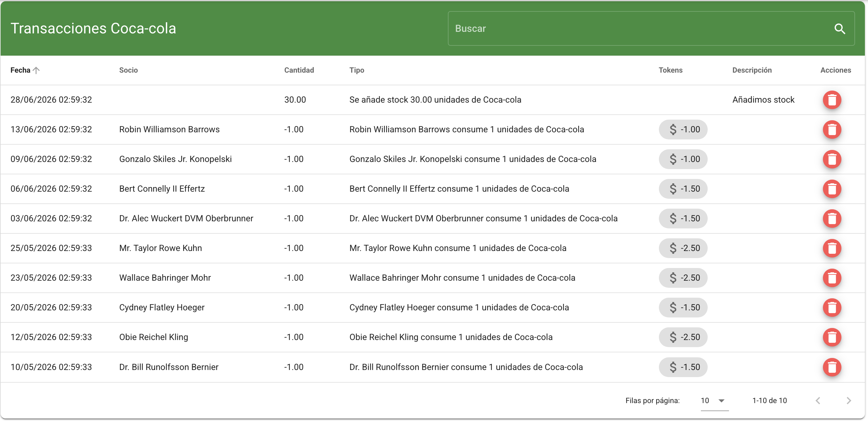Click the 'Filas por página:' label
868x421 pixels.
652,401
